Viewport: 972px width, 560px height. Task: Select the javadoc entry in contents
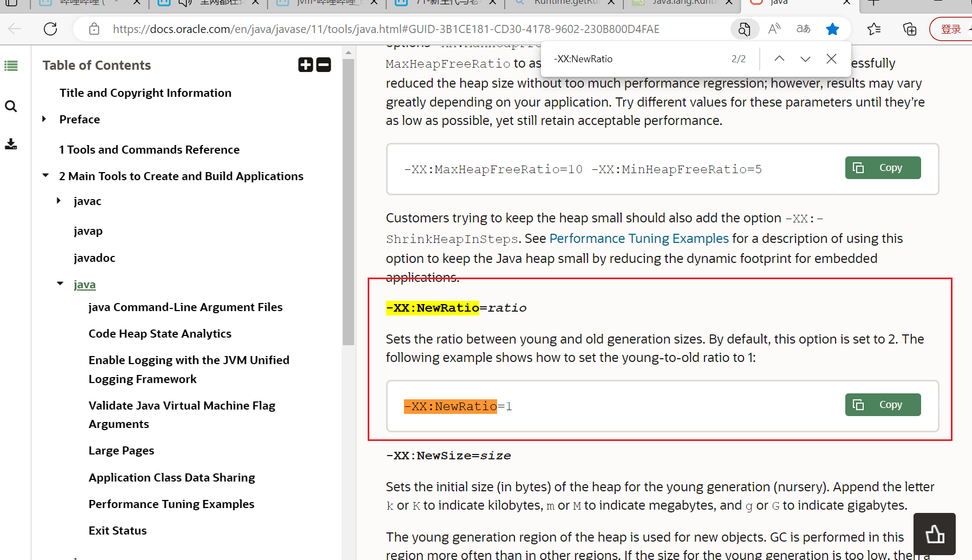point(94,258)
